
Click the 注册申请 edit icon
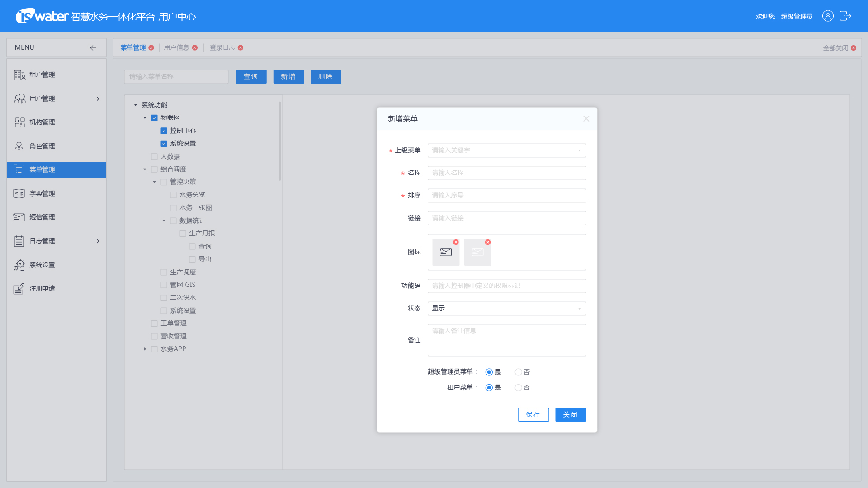point(19,288)
